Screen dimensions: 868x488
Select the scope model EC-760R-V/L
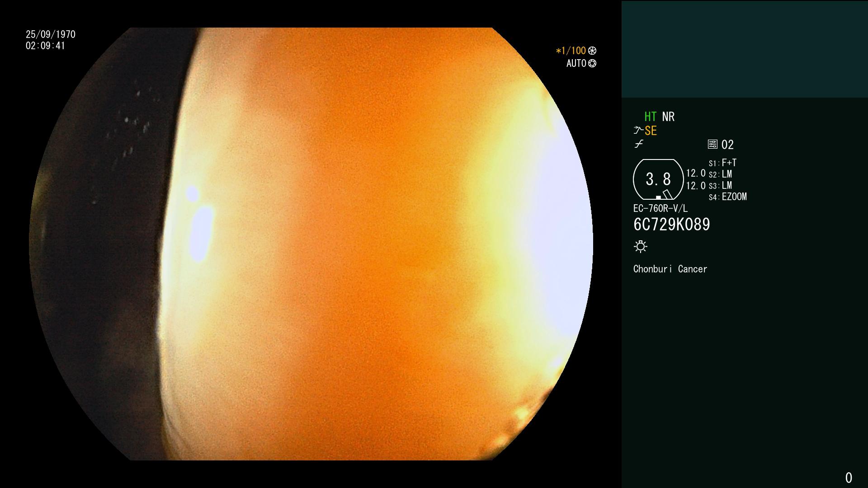coord(660,208)
